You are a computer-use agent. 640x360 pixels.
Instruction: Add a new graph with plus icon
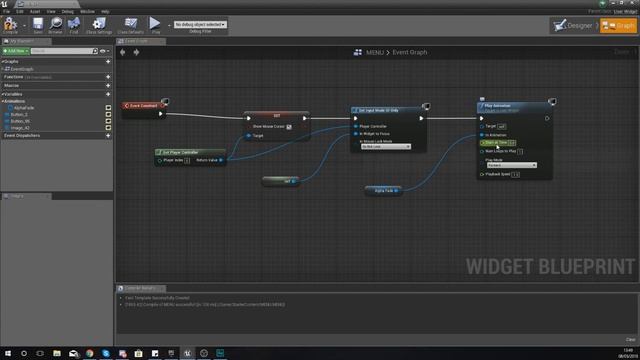(108, 62)
